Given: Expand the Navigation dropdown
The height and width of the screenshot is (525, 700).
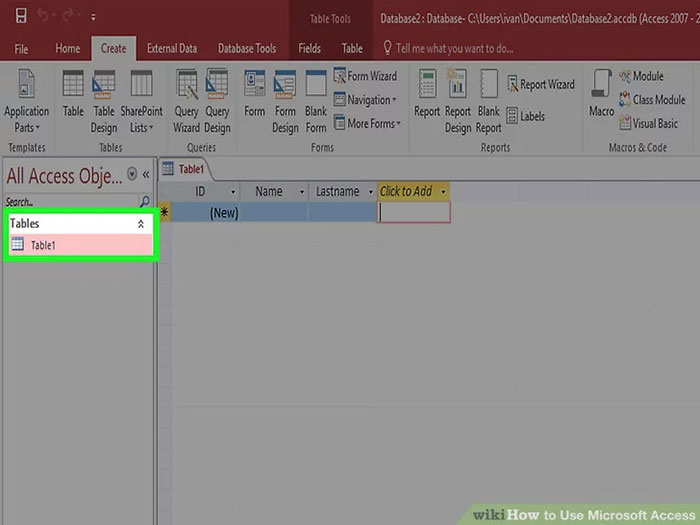Looking at the screenshot, I should point(371,100).
